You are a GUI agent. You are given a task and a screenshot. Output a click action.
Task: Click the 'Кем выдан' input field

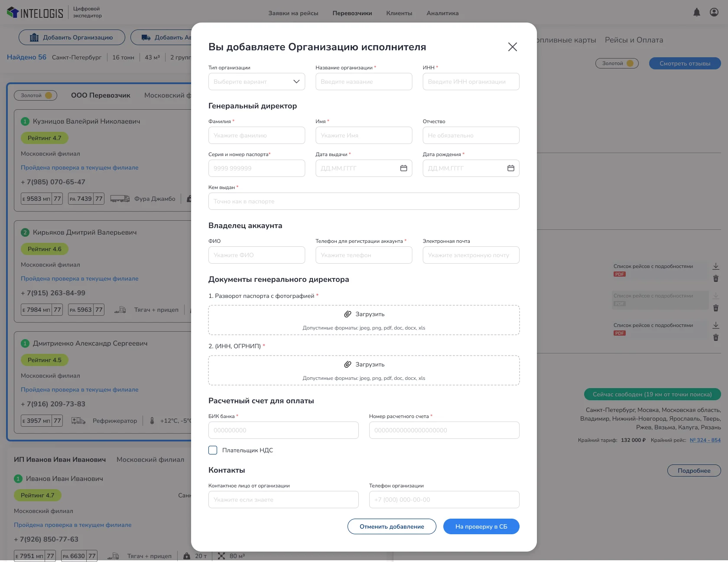[x=364, y=201]
